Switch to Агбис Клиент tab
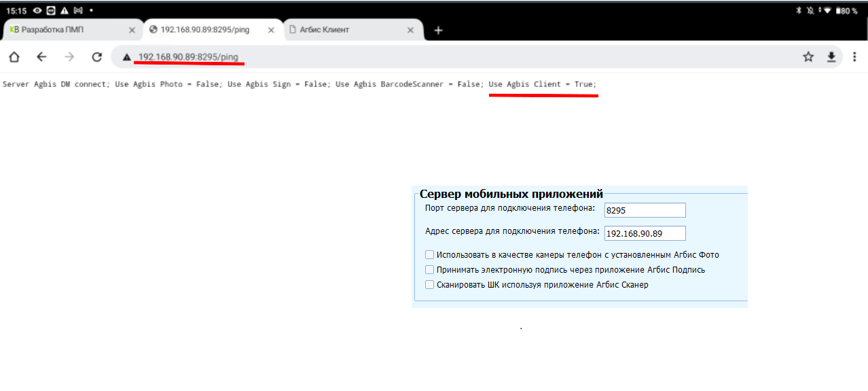The height and width of the screenshot is (391, 868). point(352,30)
